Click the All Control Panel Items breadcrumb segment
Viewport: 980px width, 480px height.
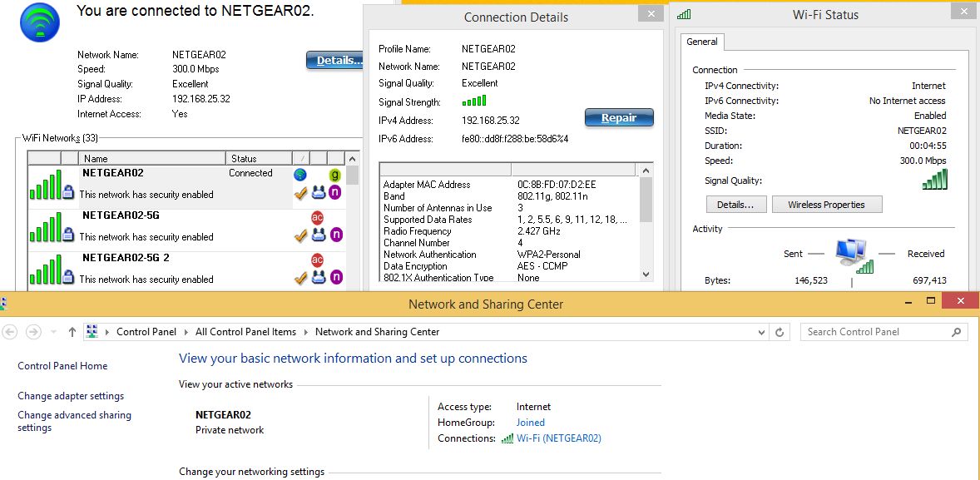245,332
